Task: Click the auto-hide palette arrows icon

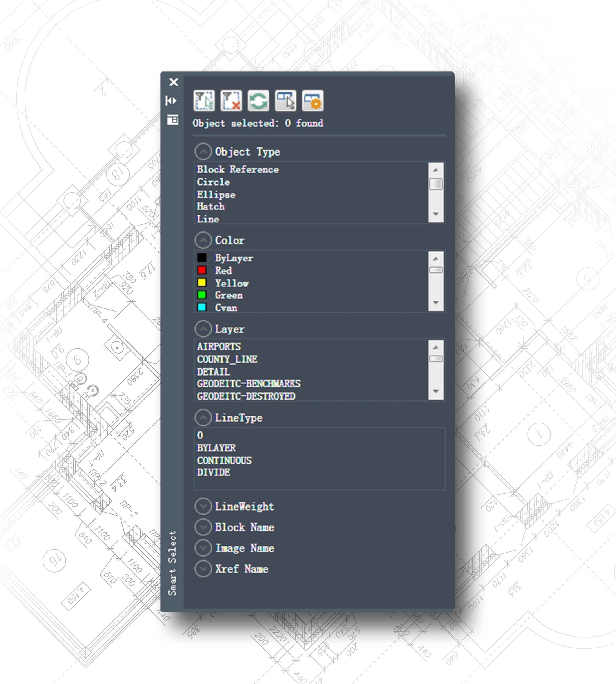Action: (172, 100)
